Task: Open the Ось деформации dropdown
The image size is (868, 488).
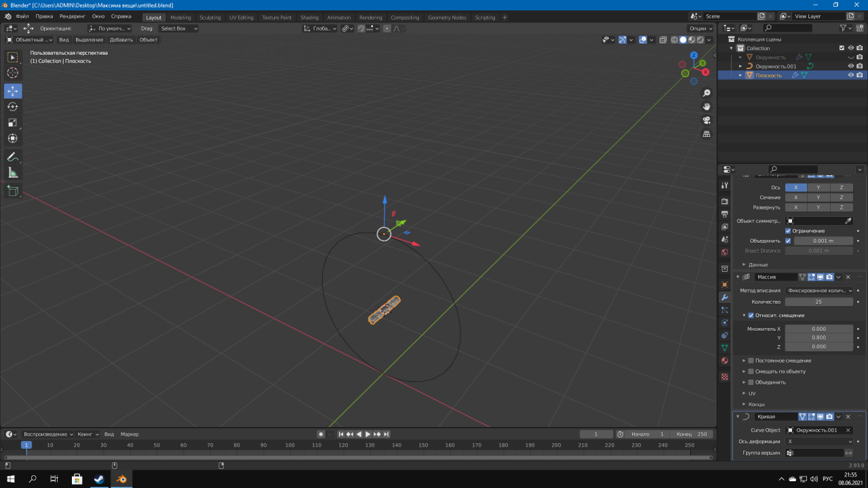Action: (819, 441)
